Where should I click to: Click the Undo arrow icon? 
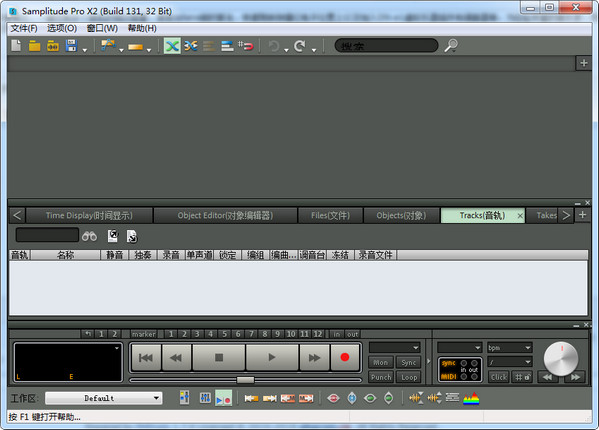[274, 46]
